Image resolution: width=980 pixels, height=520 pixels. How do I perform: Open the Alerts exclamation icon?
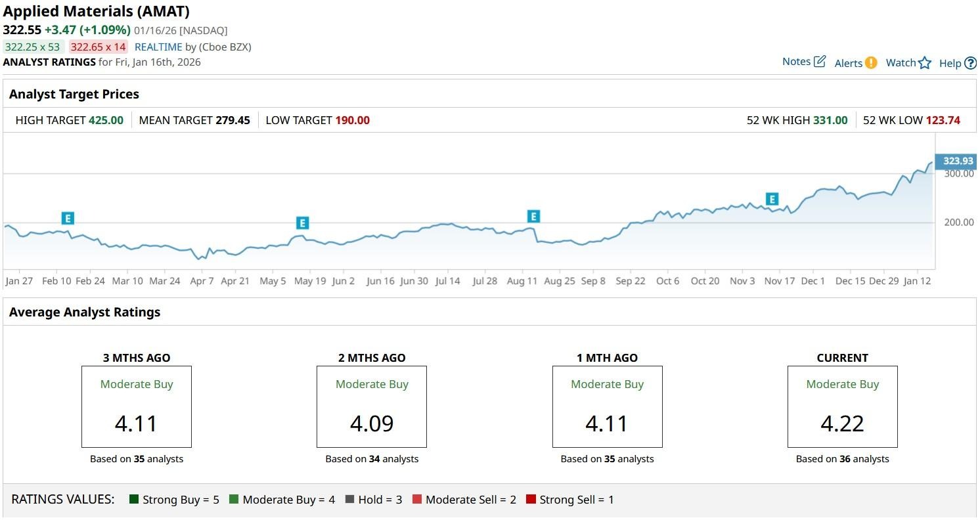click(x=870, y=63)
